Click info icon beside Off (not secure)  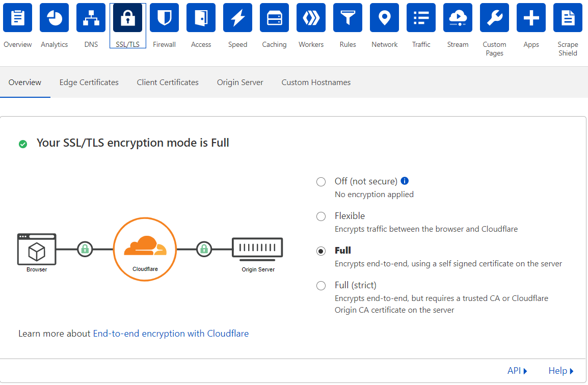tap(405, 181)
